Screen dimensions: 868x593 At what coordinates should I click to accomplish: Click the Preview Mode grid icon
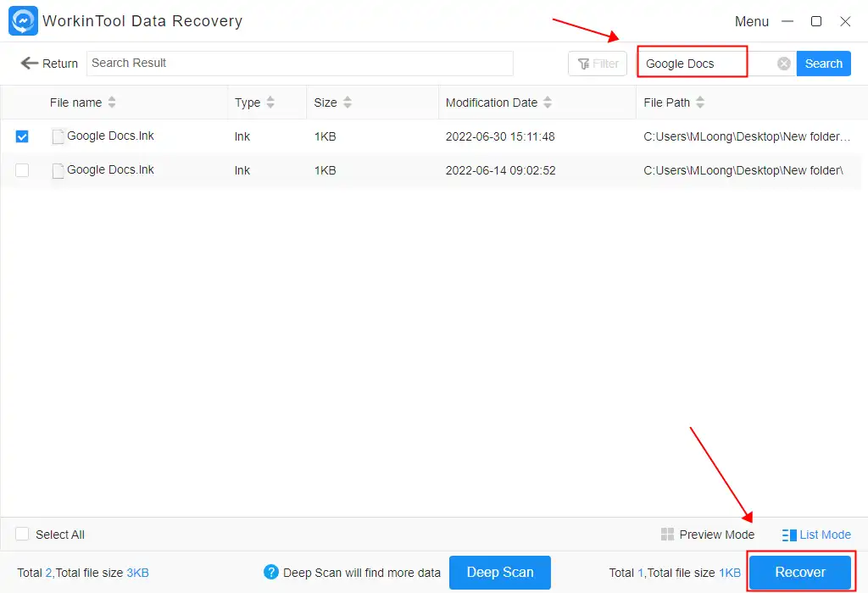[668, 535]
